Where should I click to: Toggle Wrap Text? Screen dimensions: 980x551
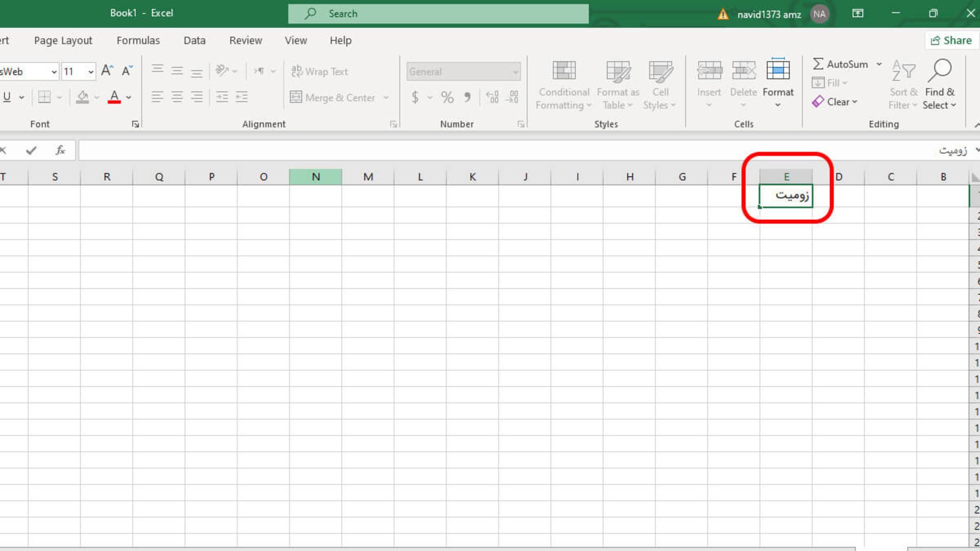point(320,71)
